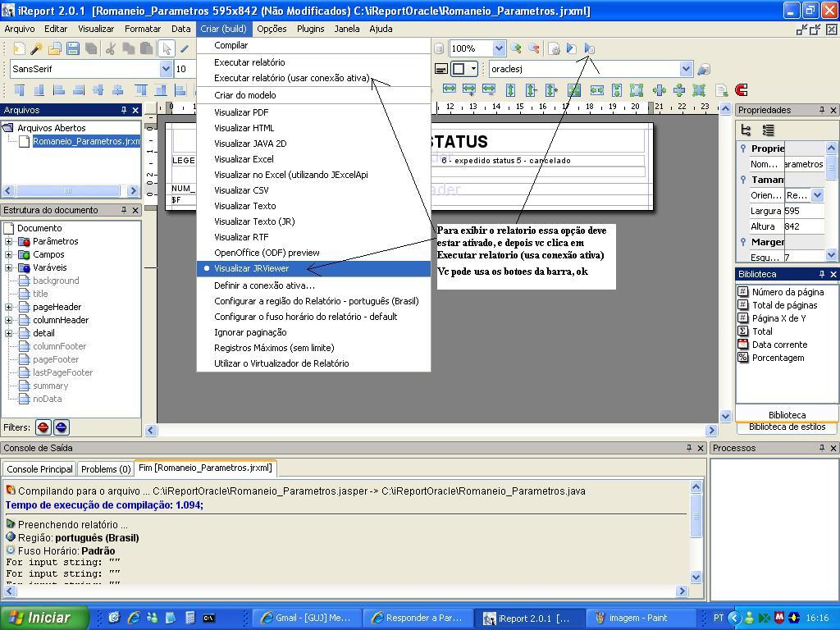Select Visualizar PDF preview option
Screen dimensions: 840x630
point(313,112)
